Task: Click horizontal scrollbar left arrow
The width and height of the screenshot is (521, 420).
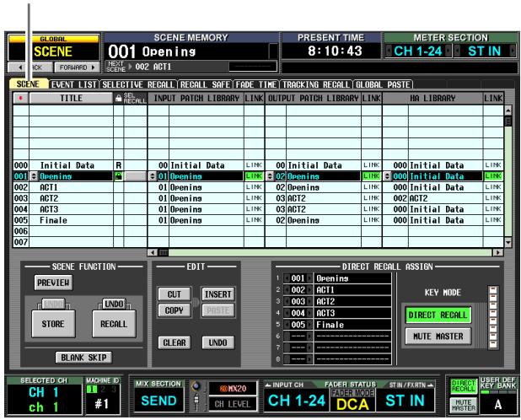Action: pyautogui.click(x=153, y=252)
